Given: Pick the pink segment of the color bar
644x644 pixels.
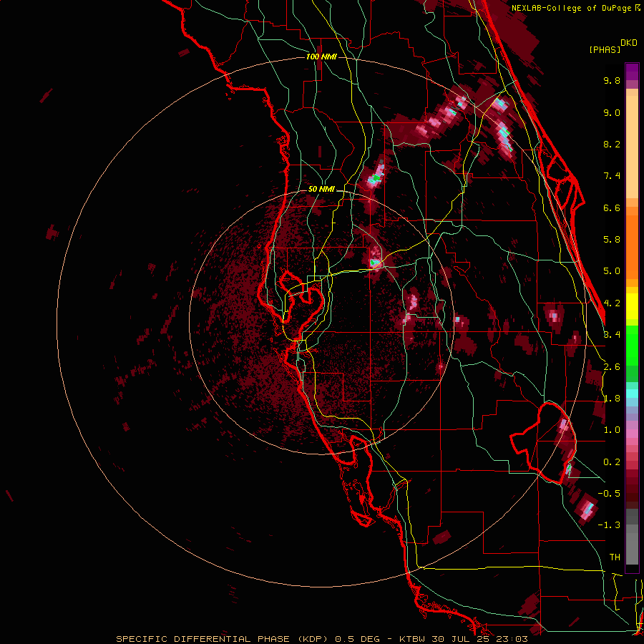Looking at the screenshot, I should 632,433.
